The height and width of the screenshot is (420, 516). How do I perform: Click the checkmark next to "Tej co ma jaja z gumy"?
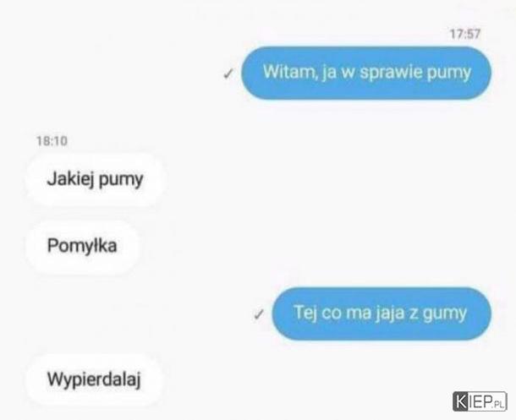(259, 314)
